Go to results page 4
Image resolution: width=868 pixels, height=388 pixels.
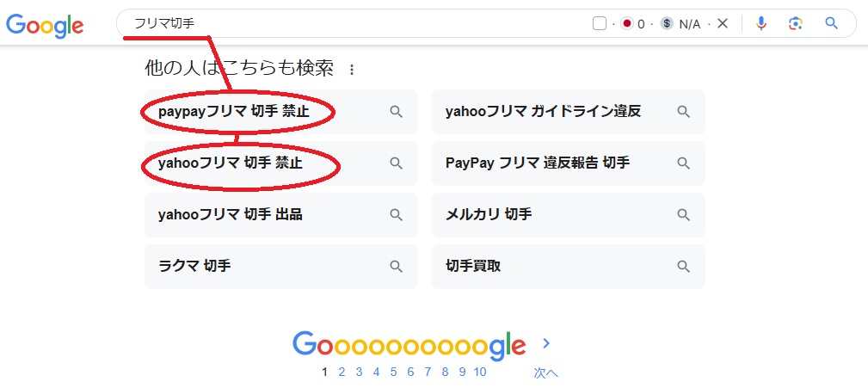[x=376, y=372]
